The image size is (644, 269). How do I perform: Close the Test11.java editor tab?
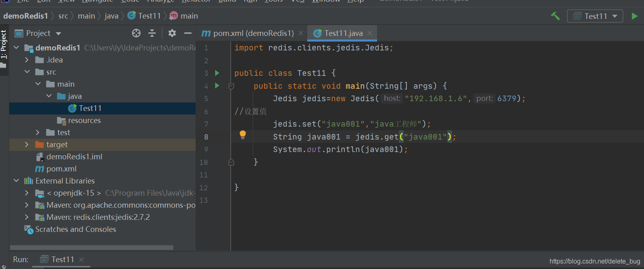click(370, 33)
